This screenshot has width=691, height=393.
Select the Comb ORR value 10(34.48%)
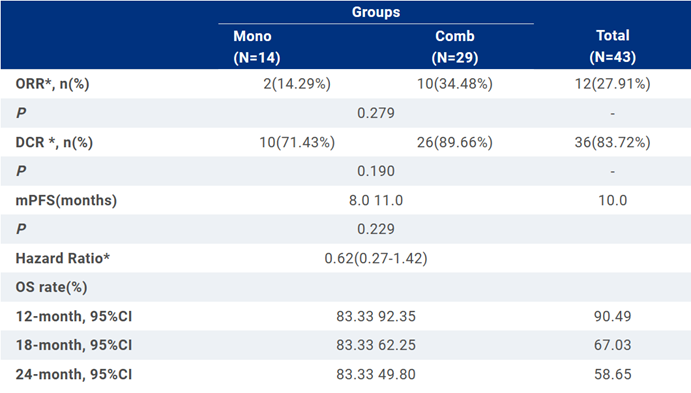click(x=455, y=84)
